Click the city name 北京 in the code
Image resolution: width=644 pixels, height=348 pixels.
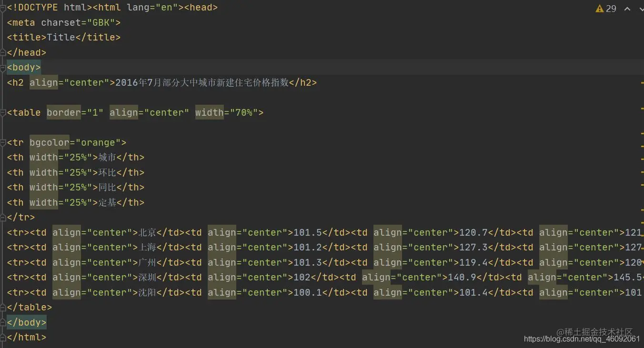pyautogui.click(x=147, y=232)
